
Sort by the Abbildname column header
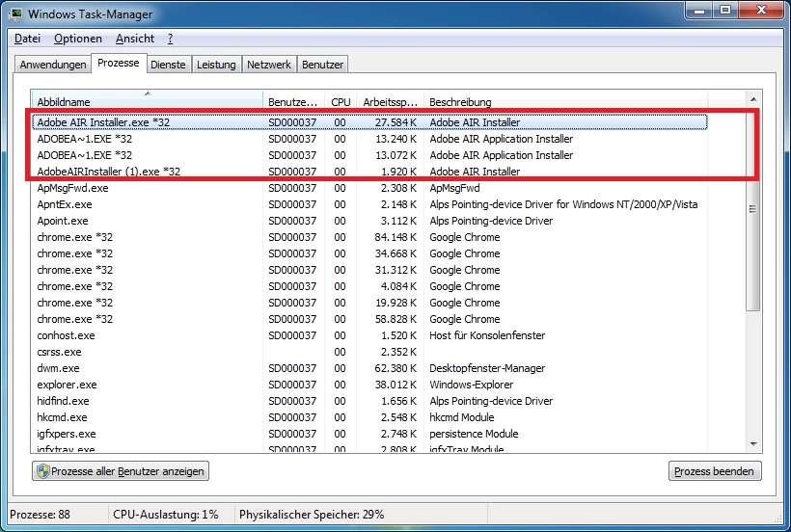tap(147, 102)
